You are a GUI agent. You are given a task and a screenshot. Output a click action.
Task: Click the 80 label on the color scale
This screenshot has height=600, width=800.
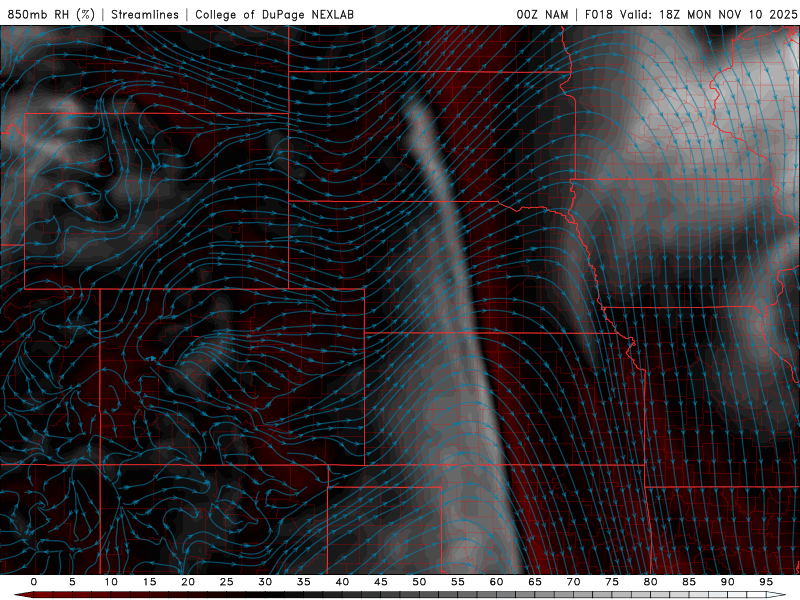pyautogui.click(x=650, y=582)
